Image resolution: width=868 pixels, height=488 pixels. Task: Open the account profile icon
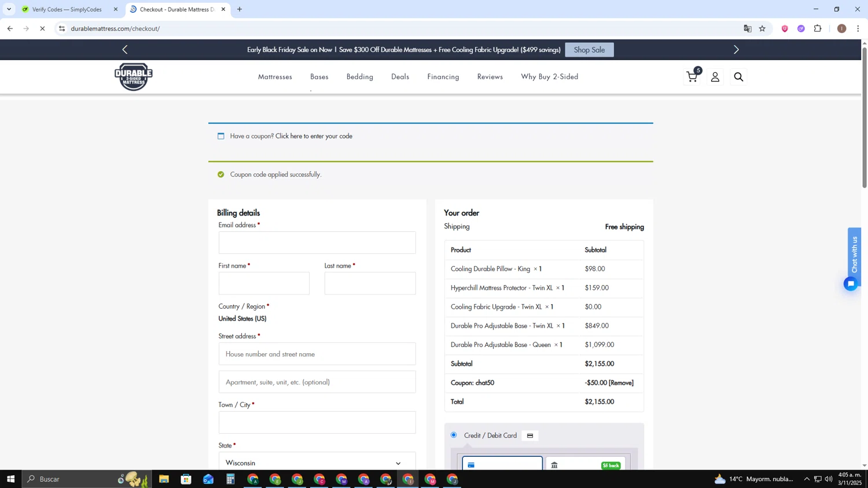click(715, 77)
